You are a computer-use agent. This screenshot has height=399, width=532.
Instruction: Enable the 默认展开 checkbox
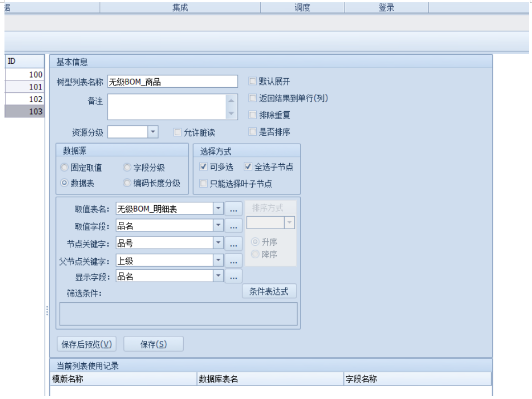click(253, 82)
